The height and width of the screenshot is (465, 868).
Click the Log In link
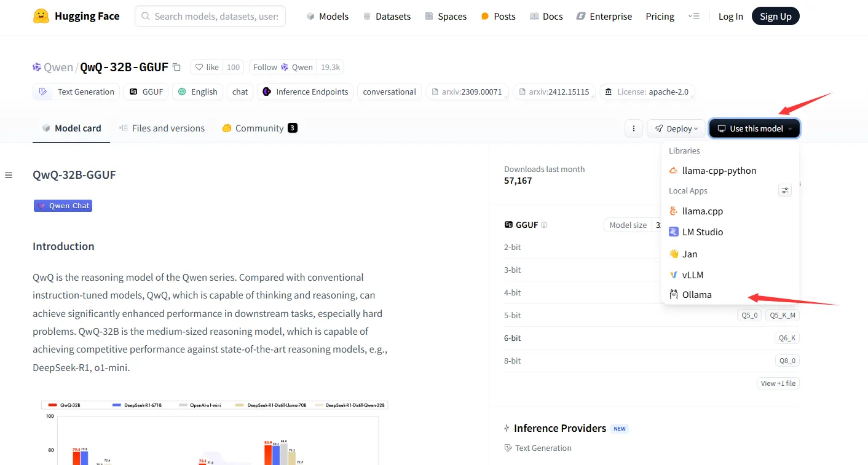(x=731, y=17)
